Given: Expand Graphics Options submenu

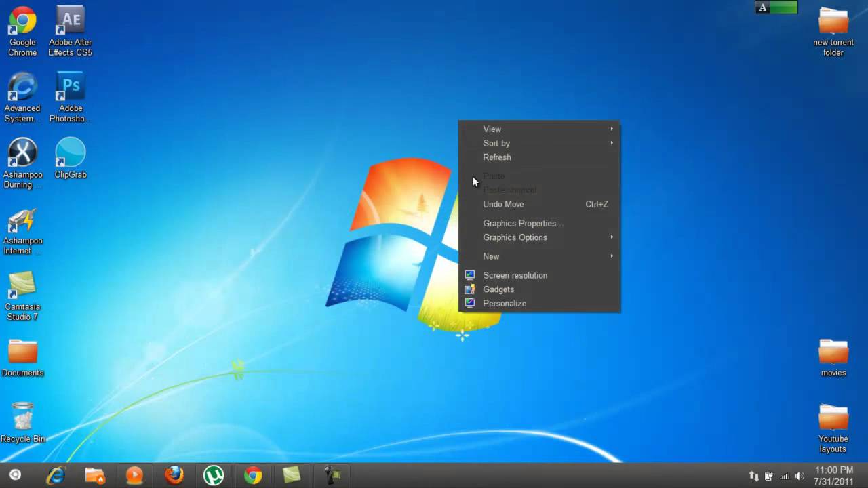Looking at the screenshot, I should coord(539,237).
